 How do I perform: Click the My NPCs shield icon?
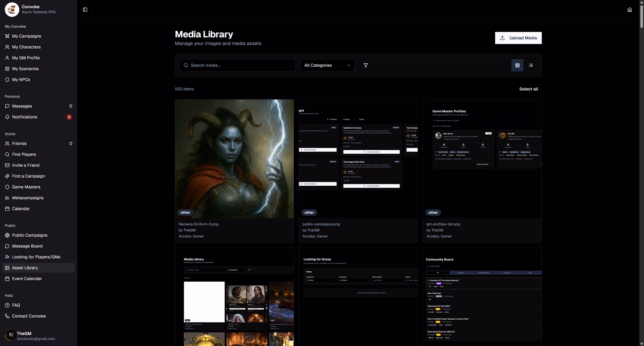(x=7, y=80)
